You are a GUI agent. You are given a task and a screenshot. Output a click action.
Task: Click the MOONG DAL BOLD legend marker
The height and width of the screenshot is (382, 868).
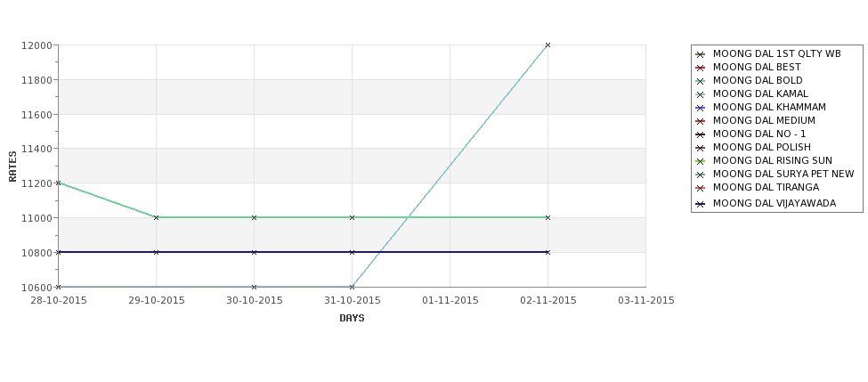point(701,81)
